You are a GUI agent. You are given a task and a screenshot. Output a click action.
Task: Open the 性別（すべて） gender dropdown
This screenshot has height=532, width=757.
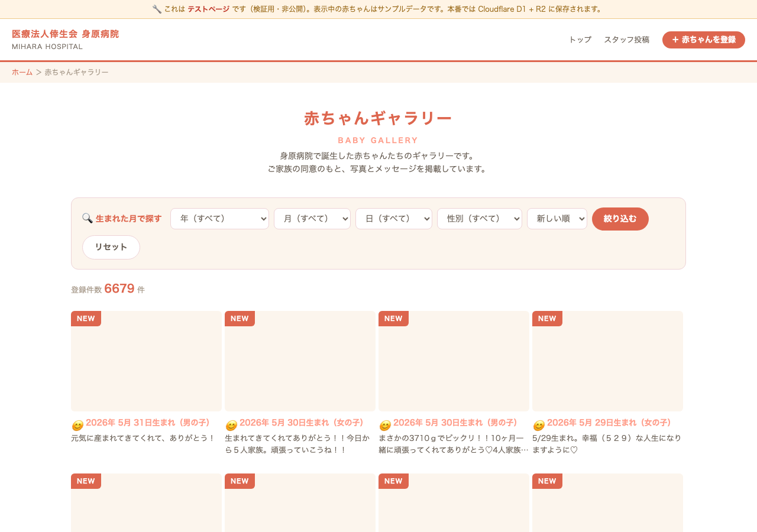[480, 219]
